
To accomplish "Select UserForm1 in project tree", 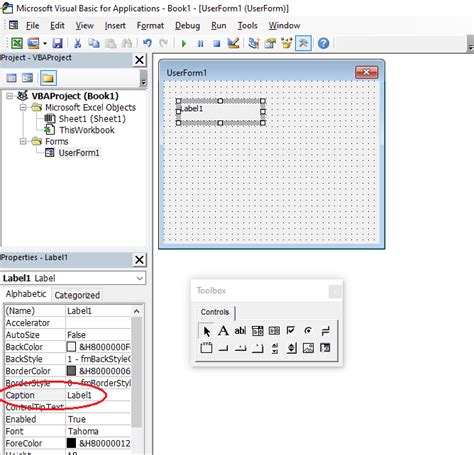I will pos(79,153).
